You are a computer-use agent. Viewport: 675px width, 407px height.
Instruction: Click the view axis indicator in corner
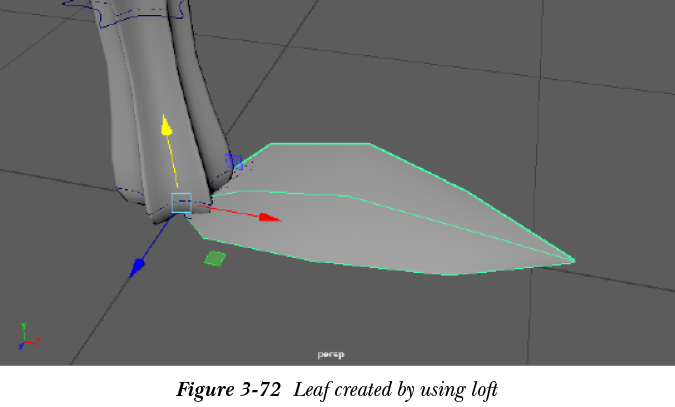[x=27, y=335]
